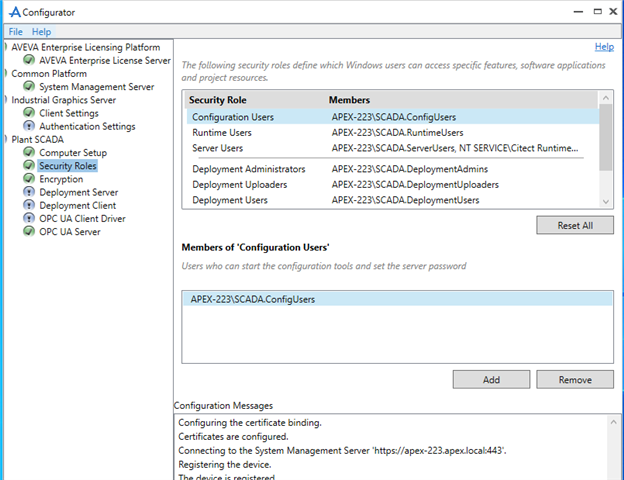Screen dimensions: 624x480
Task: Open Authentication Settings in the tree
Action: tap(87, 126)
